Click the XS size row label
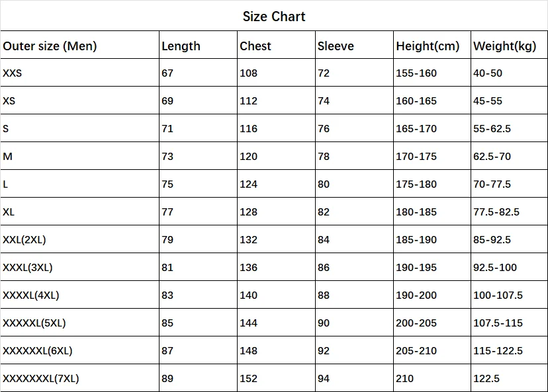548x392 pixels. 9,100
